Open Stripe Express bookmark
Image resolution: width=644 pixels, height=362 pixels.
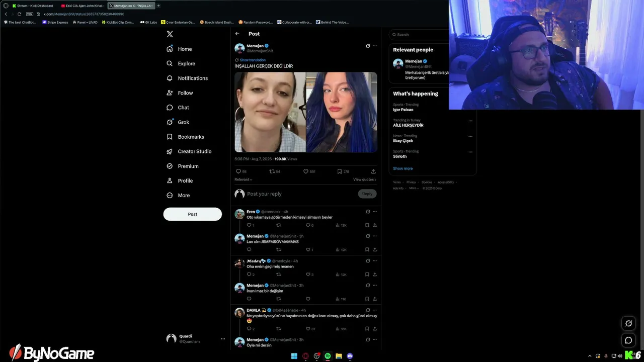click(x=55, y=22)
